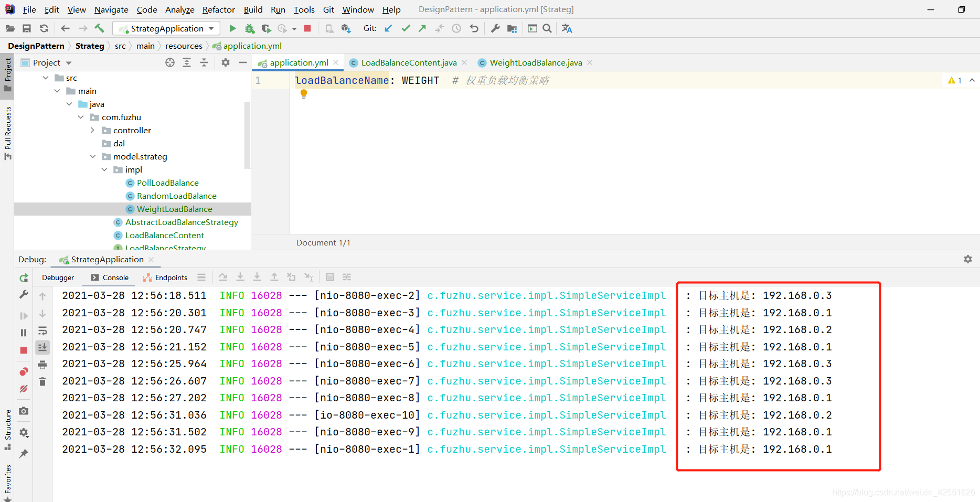
Task: Collapse the java folder
Action: [x=69, y=104]
